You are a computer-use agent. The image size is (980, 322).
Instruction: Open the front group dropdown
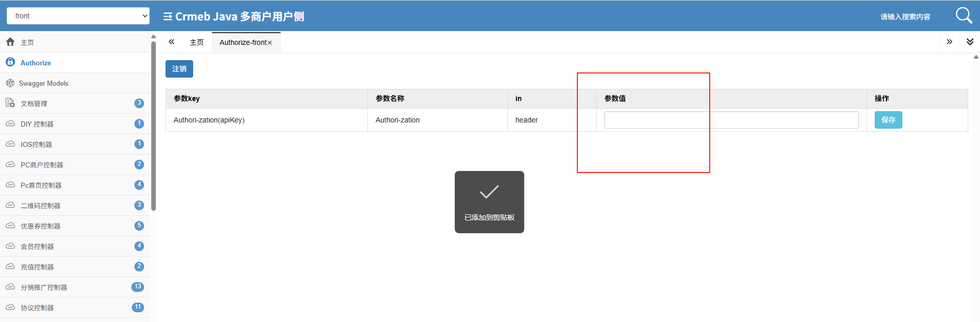[78, 16]
